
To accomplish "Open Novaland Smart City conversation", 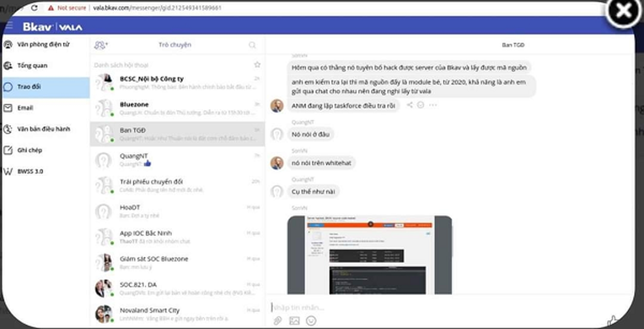I will click(x=177, y=314).
